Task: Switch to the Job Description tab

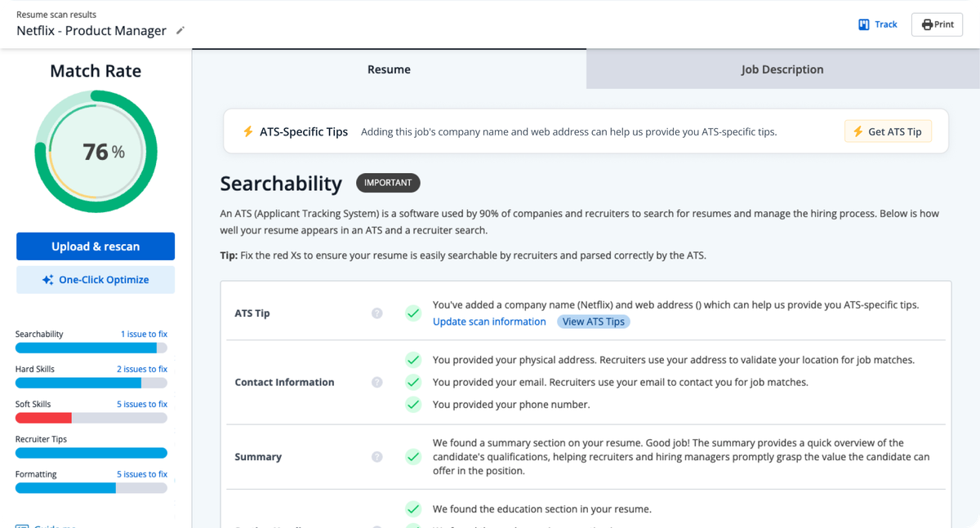Action: click(782, 69)
